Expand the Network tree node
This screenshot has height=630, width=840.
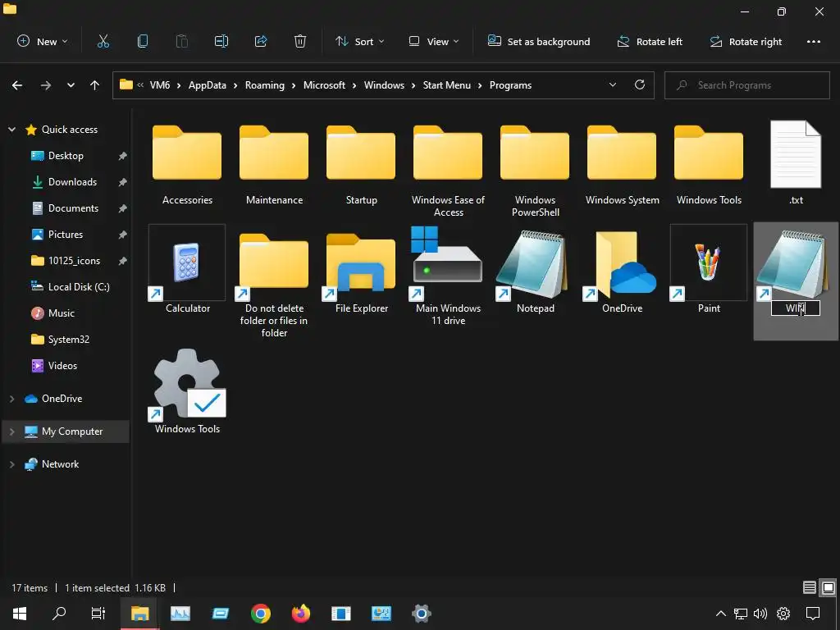coord(11,464)
